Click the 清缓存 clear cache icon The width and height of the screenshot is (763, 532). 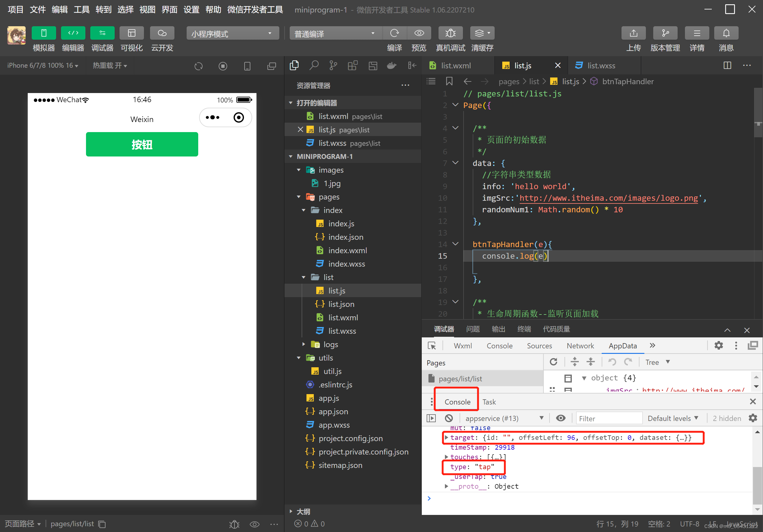[x=482, y=33]
